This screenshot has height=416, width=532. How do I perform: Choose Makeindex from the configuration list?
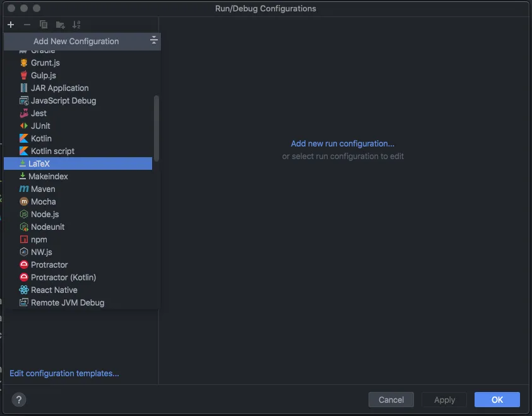(x=48, y=176)
